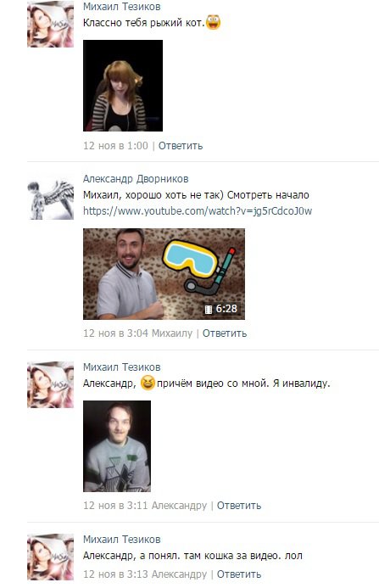Open Александр Дворников angel-wing avatar
This screenshot has width=379, height=588.
click(50, 197)
